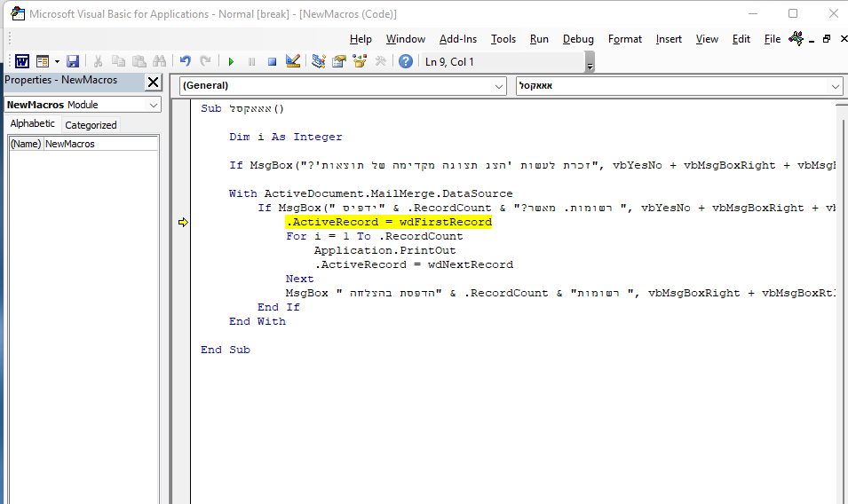Viewport: 848px width, 504px height.
Task: Open the View menu
Action: point(707,39)
